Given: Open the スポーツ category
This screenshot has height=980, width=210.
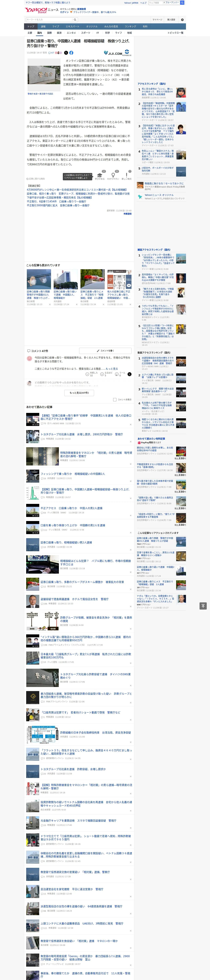Looking at the screenshot, I should pos(86,33).
